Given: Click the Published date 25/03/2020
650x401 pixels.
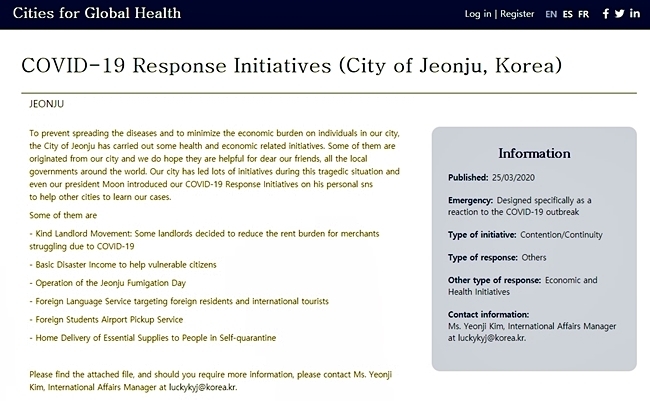Looking at the screenshot, I should click(x=513, y=177).
